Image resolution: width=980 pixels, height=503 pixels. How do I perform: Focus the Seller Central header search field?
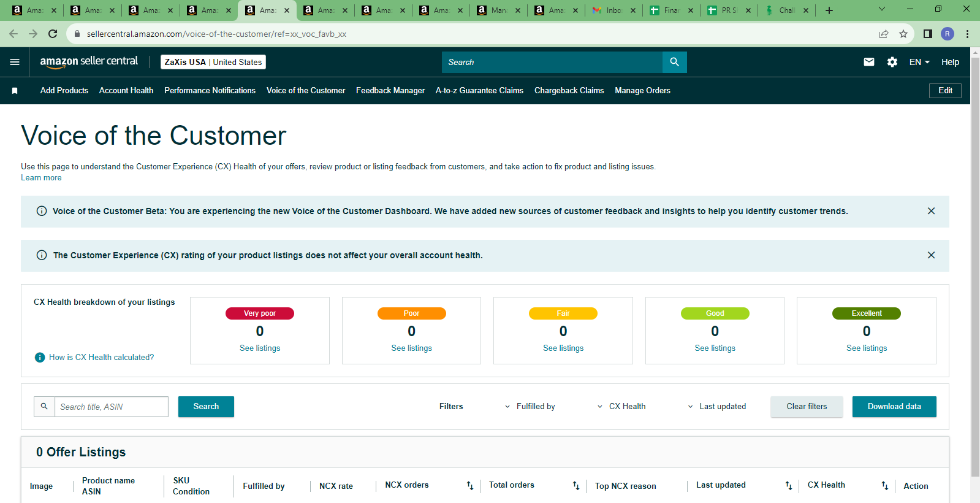pyautogui.click(x=552, y=62)
